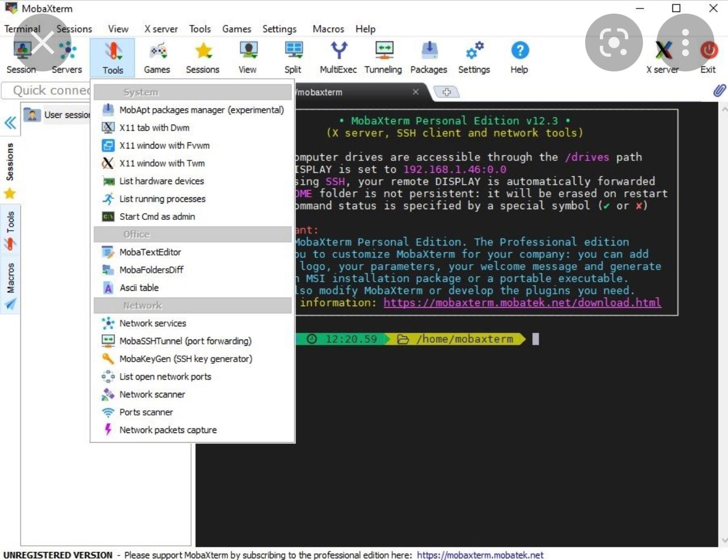Open MobaXterm Settings via the gear icon
The width and height of the screenshot is (728, 560).
[474, 56]
